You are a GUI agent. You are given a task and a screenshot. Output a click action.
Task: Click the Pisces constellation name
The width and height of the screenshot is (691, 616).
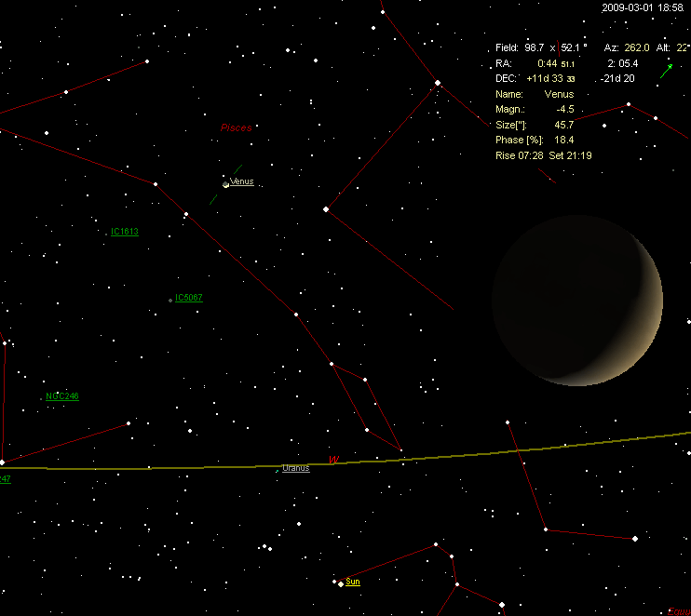(236, 128)
